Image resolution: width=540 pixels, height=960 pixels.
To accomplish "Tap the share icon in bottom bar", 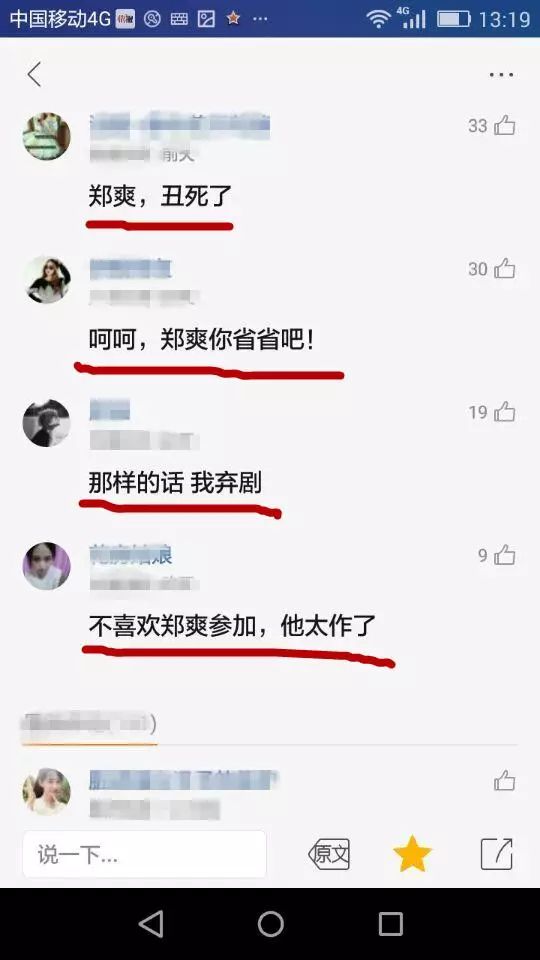I will (x=496, y=854).
